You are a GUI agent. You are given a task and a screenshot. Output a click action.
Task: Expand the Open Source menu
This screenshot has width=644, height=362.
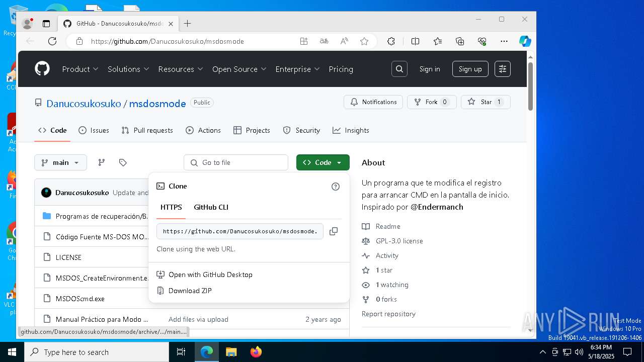[239, 69]
